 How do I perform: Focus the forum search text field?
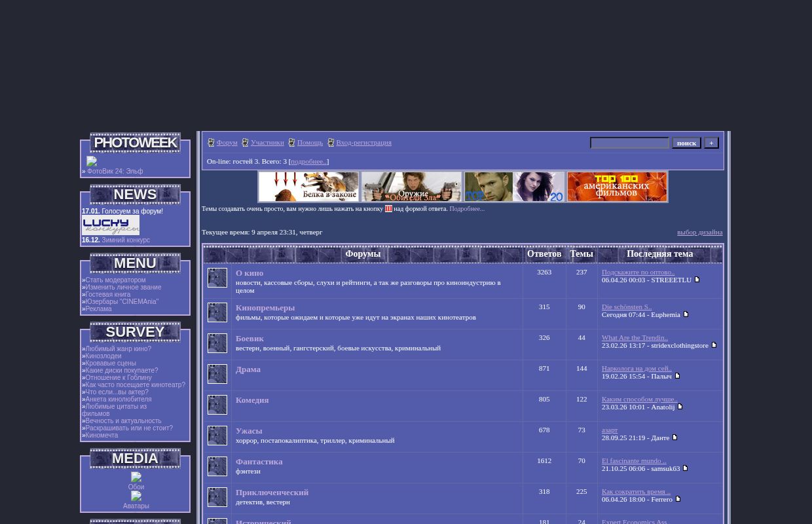(x=629, y=143)
